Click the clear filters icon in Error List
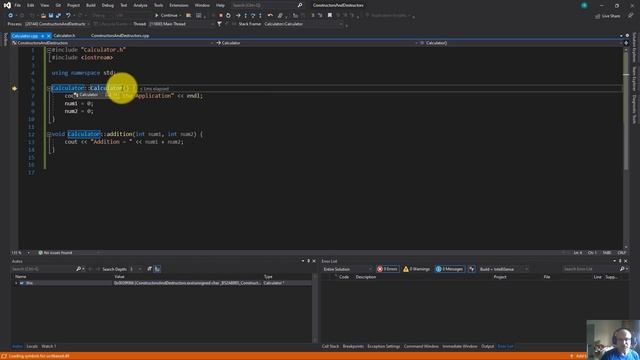Viewport: 640px width, 360px height. click(472, 269)
